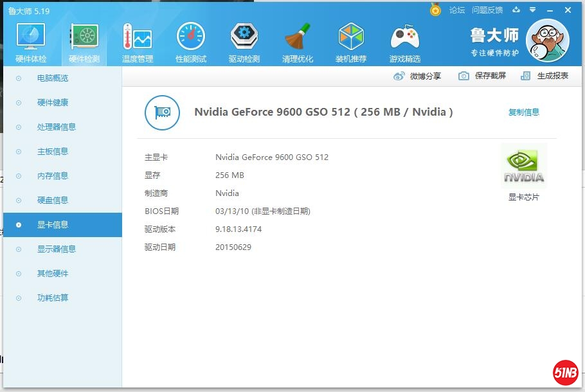Open 硬件体检 hardware checkup icon

31,39
